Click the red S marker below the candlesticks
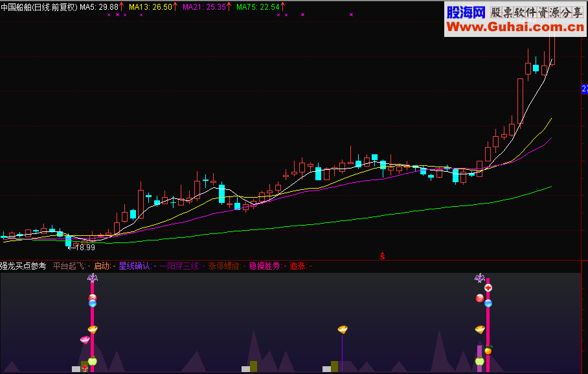Image resolution: width=588 pixels, height=374 pixels. tap(383, 256)
